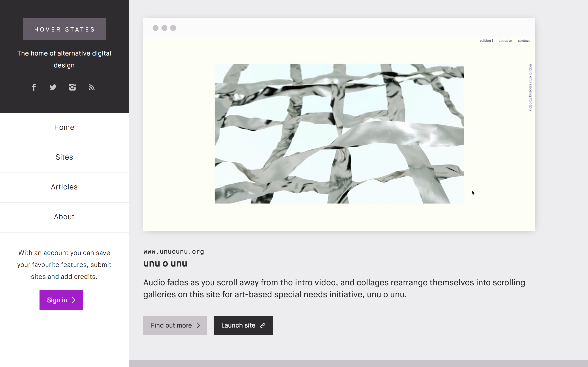This screenshot has height=367, width=588.
Task: Click the first gray dot indicator
Action: tap(155, 28)
